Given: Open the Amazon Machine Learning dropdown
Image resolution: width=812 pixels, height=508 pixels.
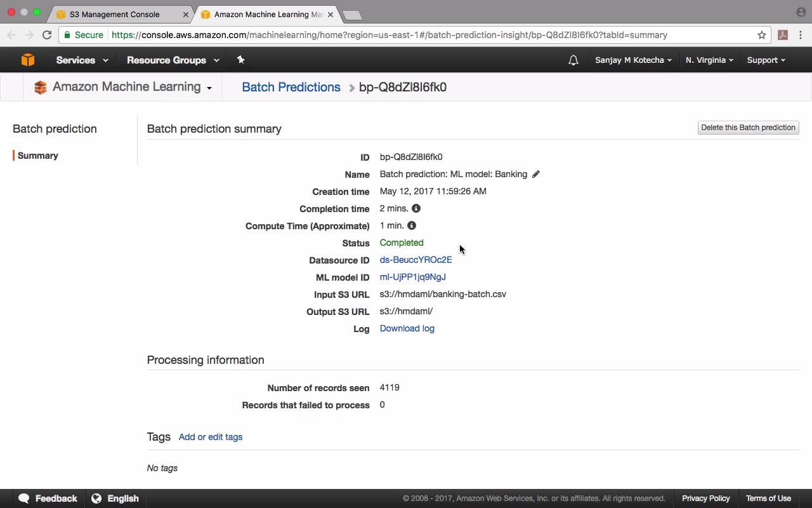Looking at the screenshot, I should point(132,87).
